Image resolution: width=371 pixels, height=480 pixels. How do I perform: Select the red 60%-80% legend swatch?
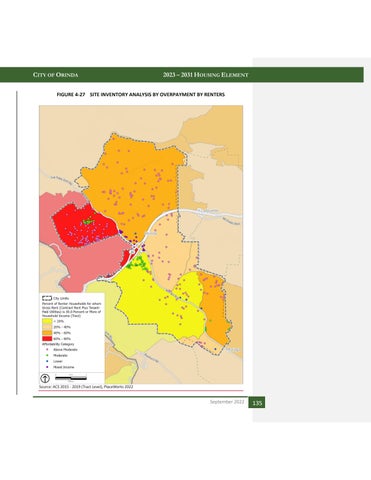point(47,338)
